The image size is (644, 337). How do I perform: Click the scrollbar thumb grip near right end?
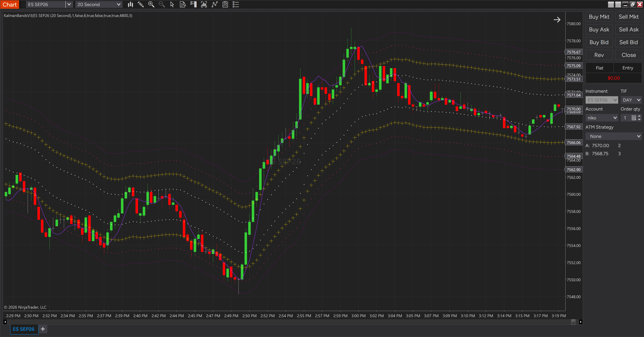pyautogui.click(x=573, y=322)
